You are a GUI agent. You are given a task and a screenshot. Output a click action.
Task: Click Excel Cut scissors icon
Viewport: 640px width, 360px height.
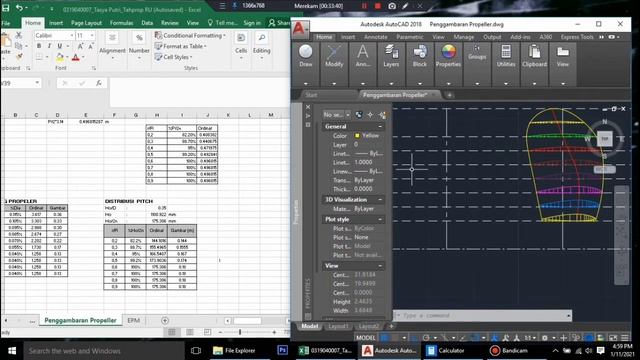pyautogui.click(x=18, y=36)
